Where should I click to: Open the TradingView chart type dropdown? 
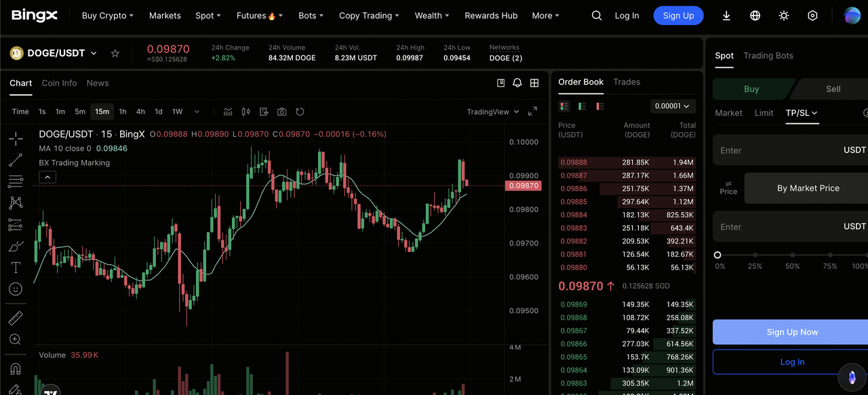tap(493, 112)
